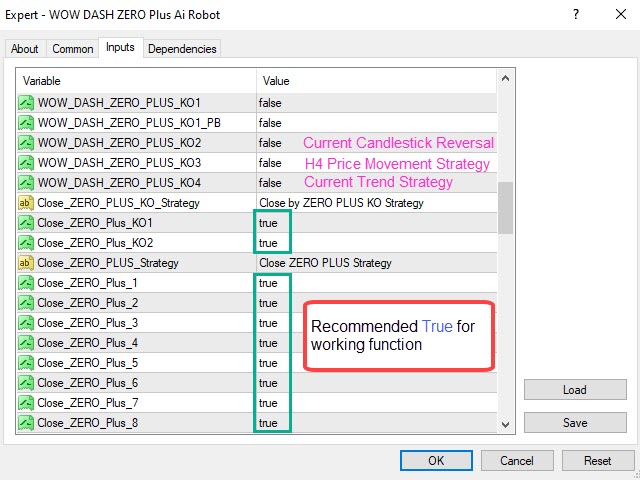640x480 pixels.
Task: Select the Inputs tab
Action: point(120,47)
